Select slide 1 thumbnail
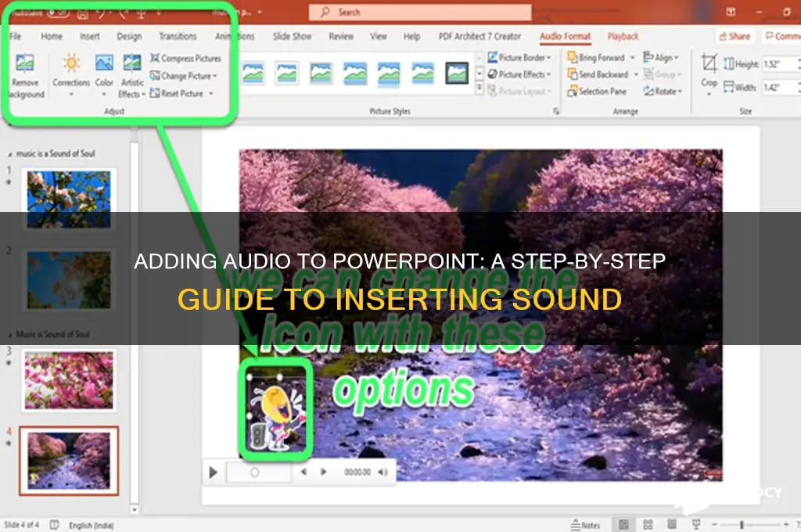This screenshot has width=801, height=532. pyautogui.click(x=69, y=199)
